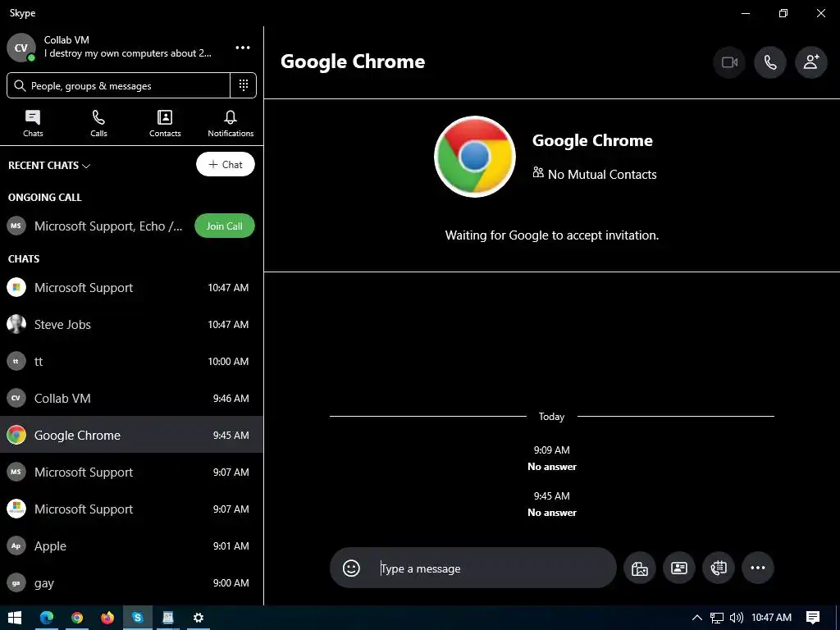Click the Collab VM profile avatar

(x=21, y=48)
